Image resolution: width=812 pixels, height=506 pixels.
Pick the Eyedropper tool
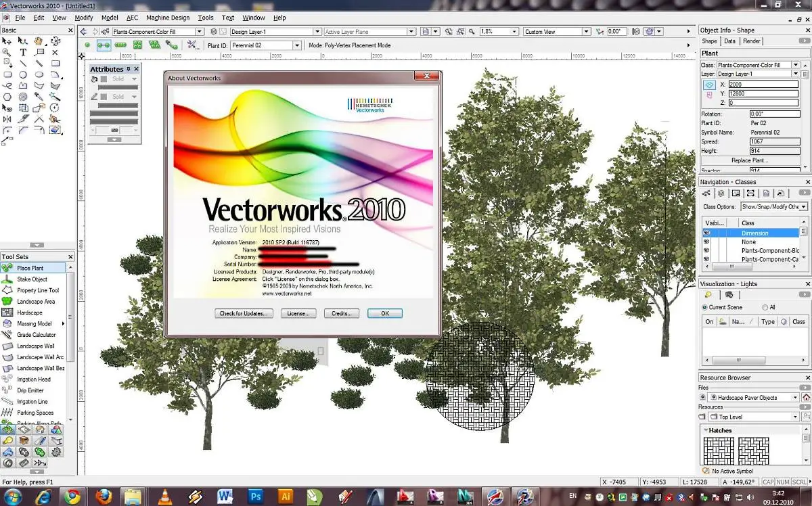[x=39, y=96]
